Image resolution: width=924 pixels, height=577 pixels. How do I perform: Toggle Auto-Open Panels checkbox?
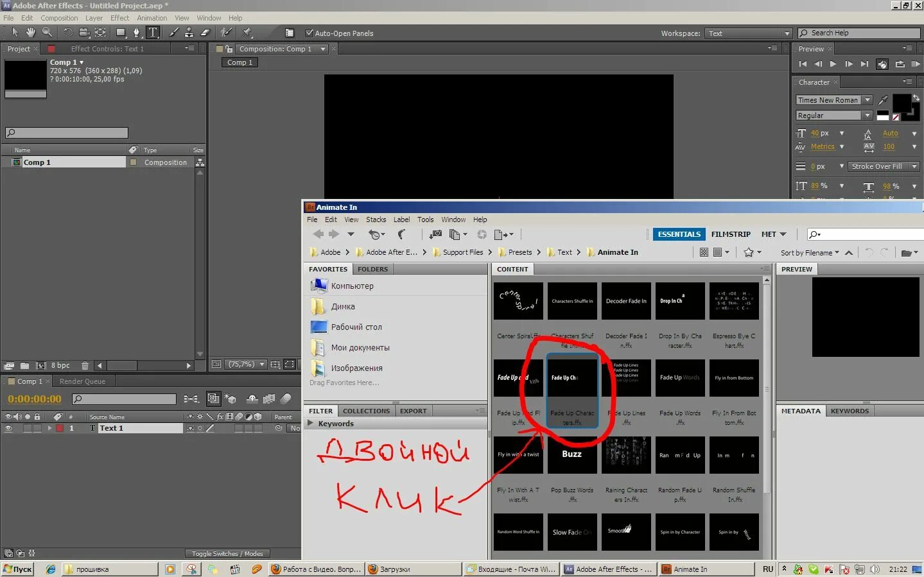click(309, 33)
